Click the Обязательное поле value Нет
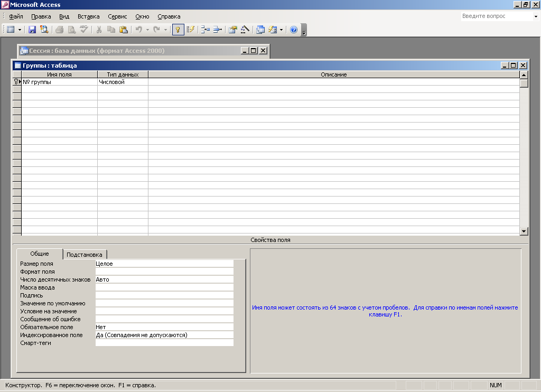Viewport: 541px width, 392px height. 164,327
